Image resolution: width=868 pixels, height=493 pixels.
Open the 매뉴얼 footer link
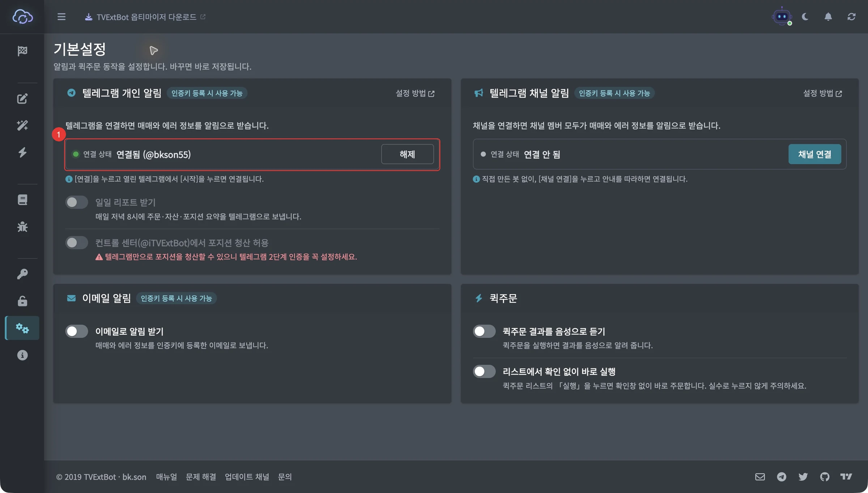[x=166, y=477]
